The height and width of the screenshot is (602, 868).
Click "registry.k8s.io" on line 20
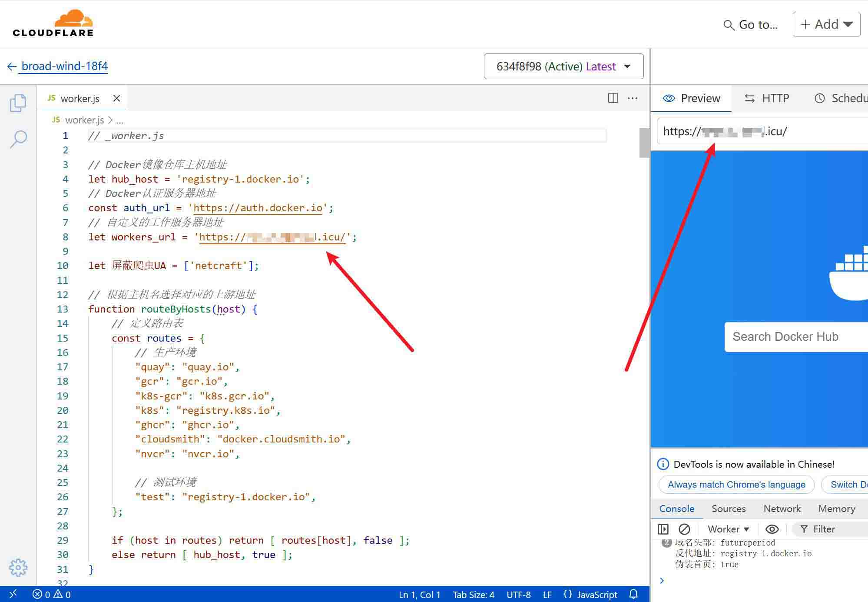(226, 410)
